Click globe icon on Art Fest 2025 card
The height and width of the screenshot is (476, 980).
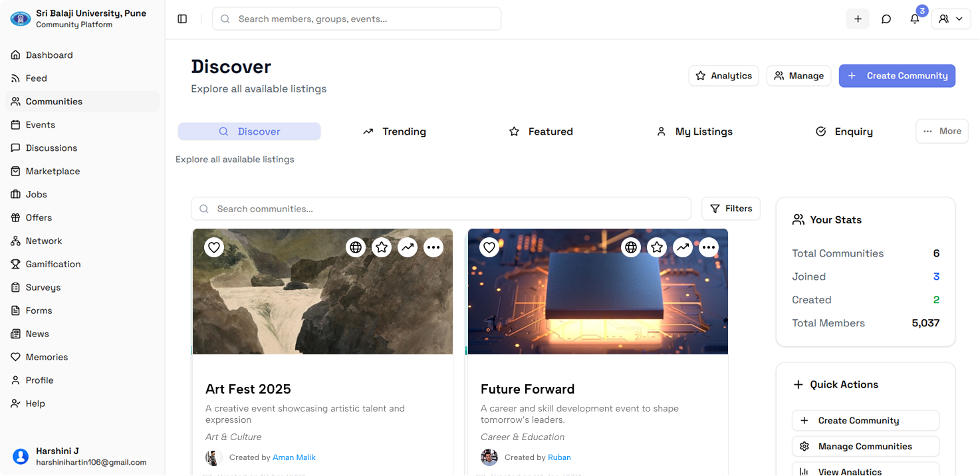(x=356, y=248)
